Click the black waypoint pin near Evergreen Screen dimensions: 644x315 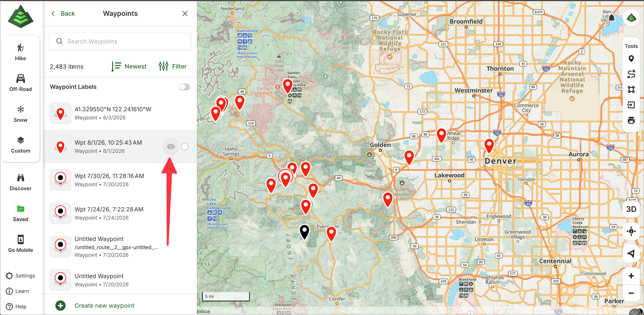click(x=305, y=232)
